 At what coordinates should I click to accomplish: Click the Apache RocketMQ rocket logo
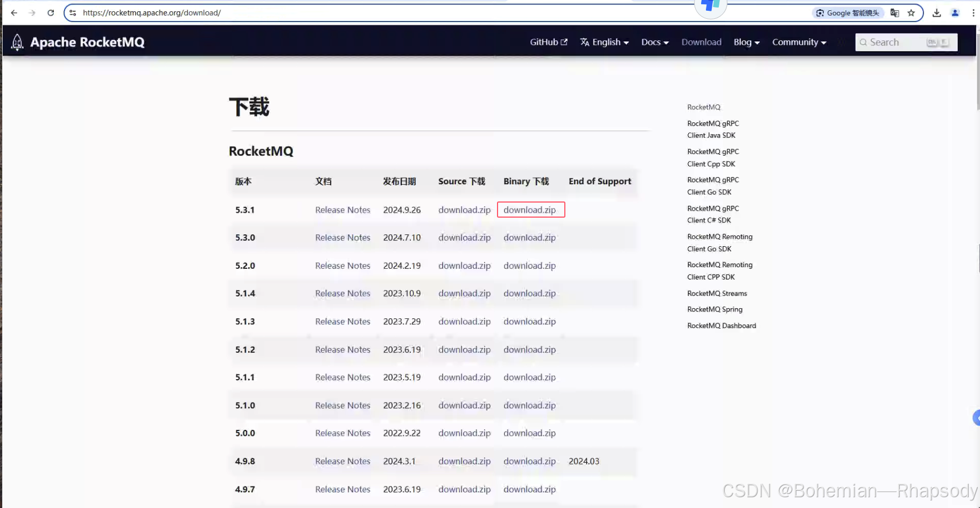click(17, 41)
